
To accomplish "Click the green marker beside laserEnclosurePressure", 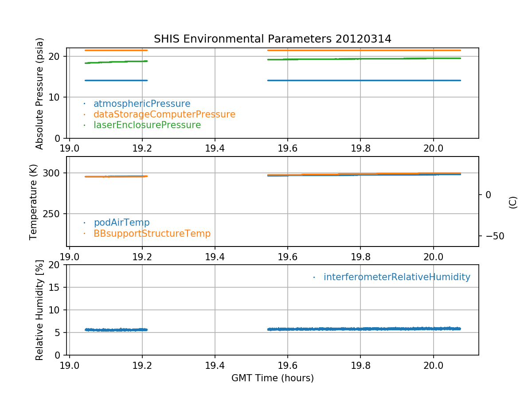I will coord(84,125).
